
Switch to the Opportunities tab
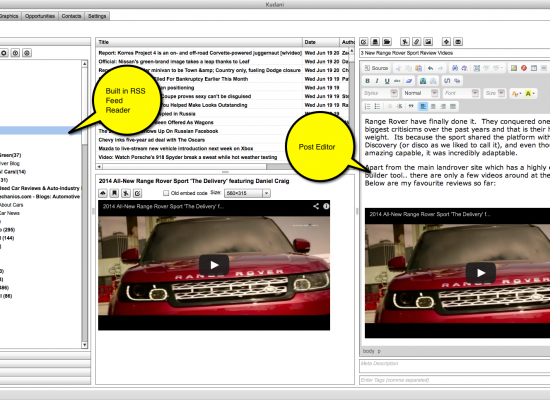pos(40,16)
